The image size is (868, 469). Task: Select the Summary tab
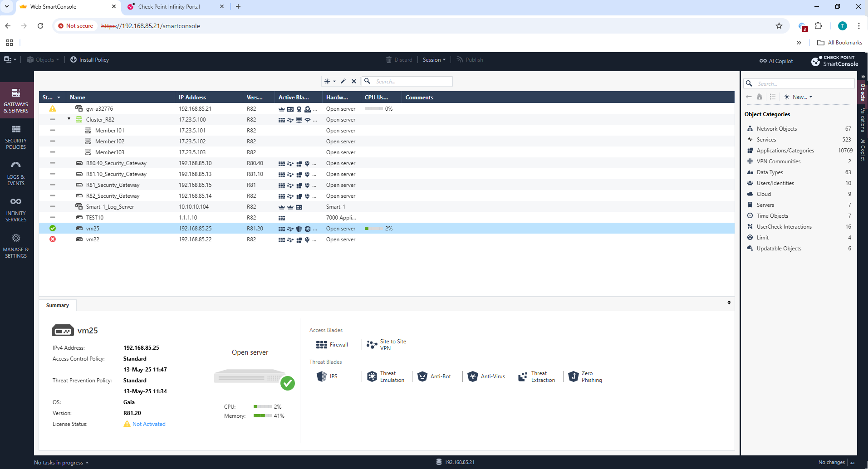pos(57,305)
